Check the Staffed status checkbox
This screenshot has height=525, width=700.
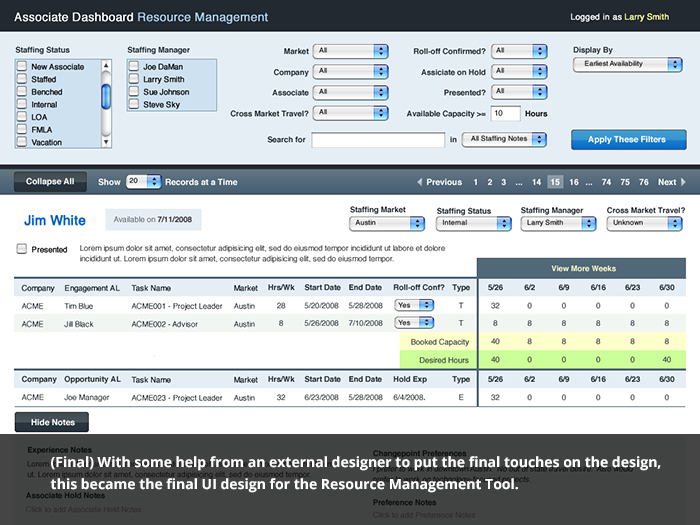[21, 79]
